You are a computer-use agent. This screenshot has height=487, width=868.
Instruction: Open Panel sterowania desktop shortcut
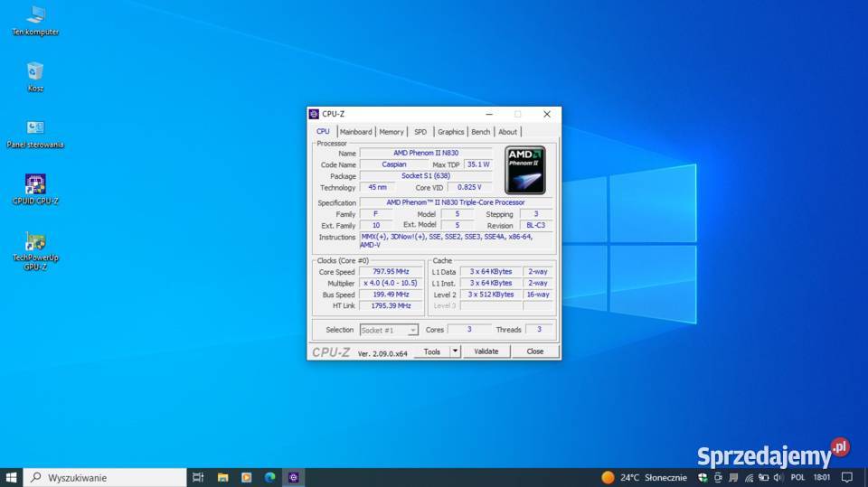[x=35, y=135]
